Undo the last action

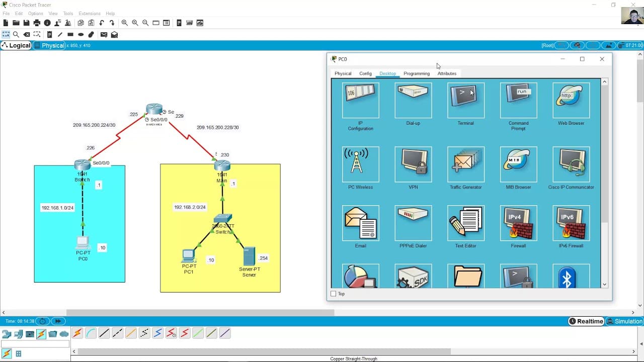tap(102, 23)
